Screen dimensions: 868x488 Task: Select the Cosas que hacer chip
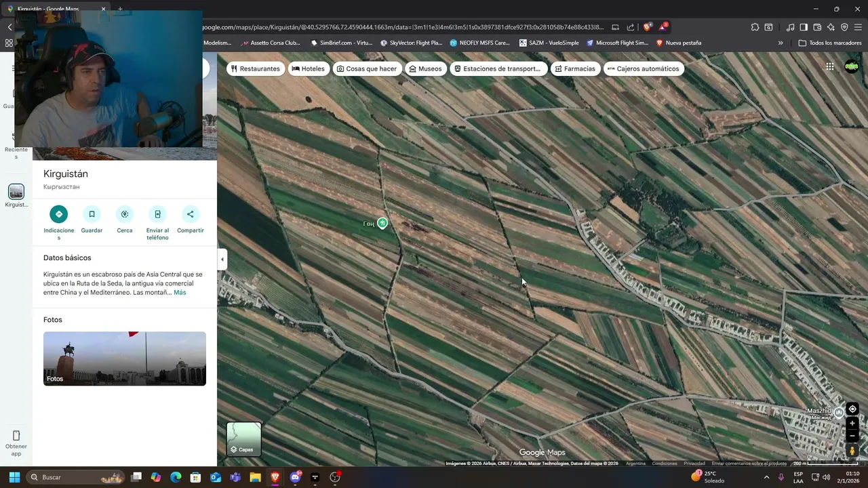coord(367,68)
